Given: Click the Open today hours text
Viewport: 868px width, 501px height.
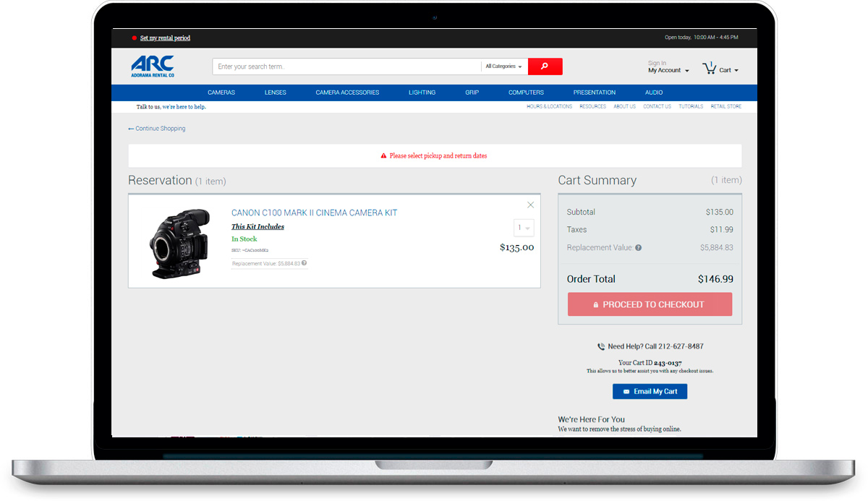Looking at the screenshot, I should (701, 38).
